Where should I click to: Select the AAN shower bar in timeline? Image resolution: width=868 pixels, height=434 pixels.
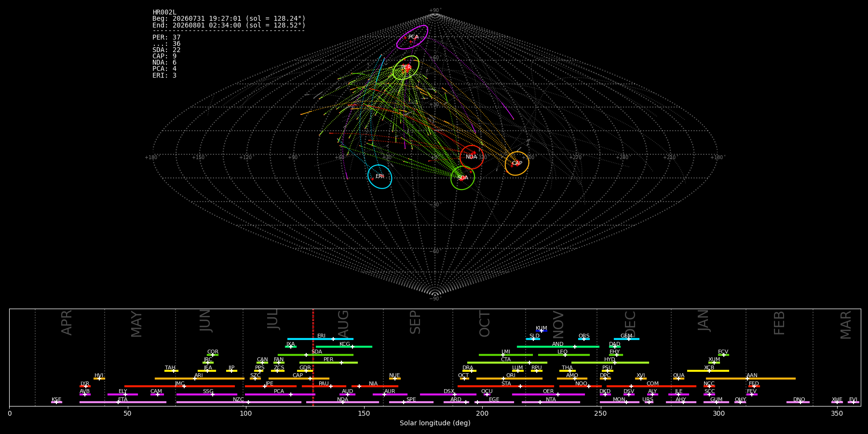751,378
